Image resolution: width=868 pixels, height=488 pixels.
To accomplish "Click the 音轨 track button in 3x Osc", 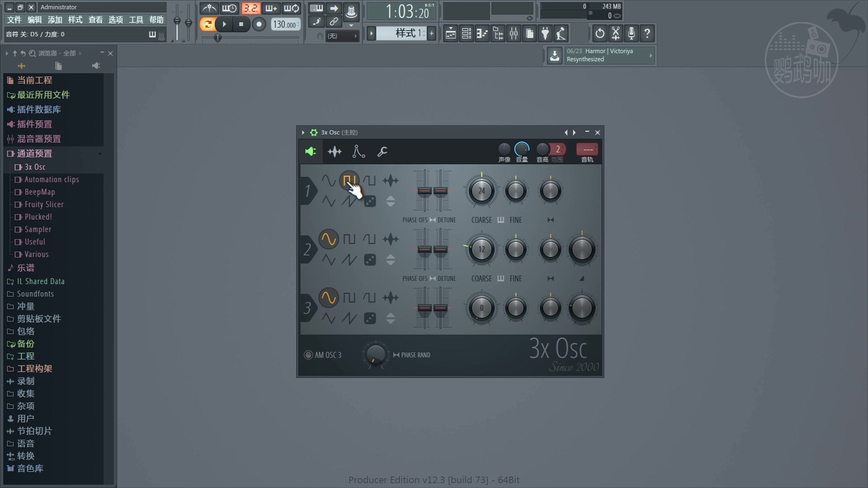I will click(587, 149).
